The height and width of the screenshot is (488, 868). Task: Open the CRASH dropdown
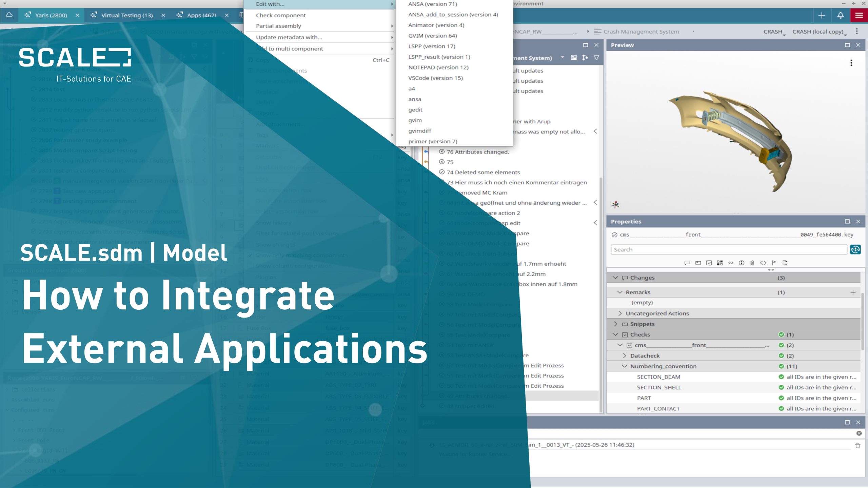(x=774, y=32)
